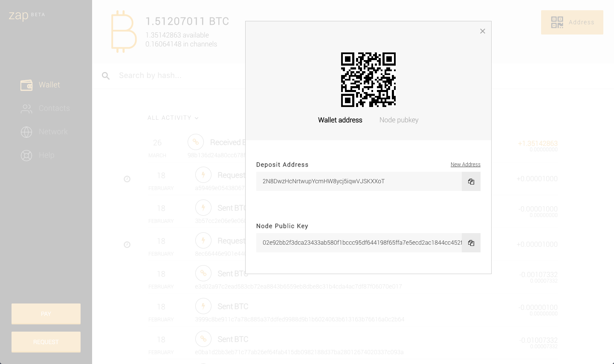614x364 pixels.
Task: Click the -0.00107332 amount
Action: pyautogui.click(x=538, y=275)
